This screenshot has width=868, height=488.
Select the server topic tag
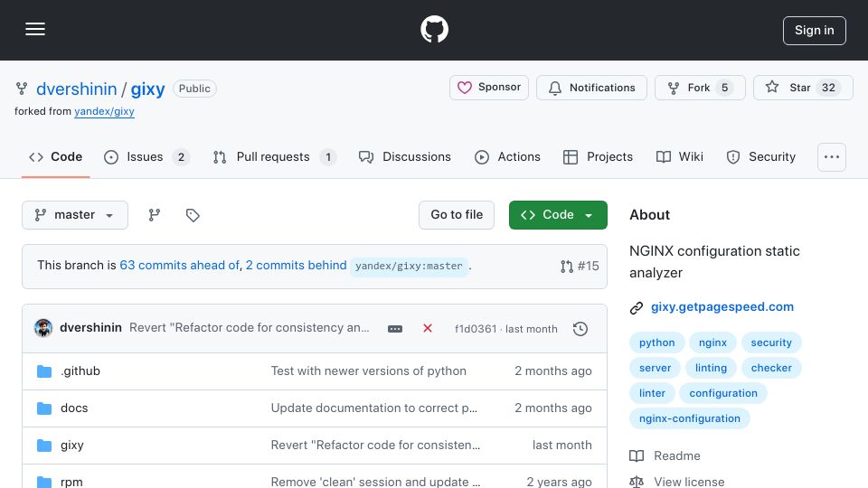[x=655, y=368]
